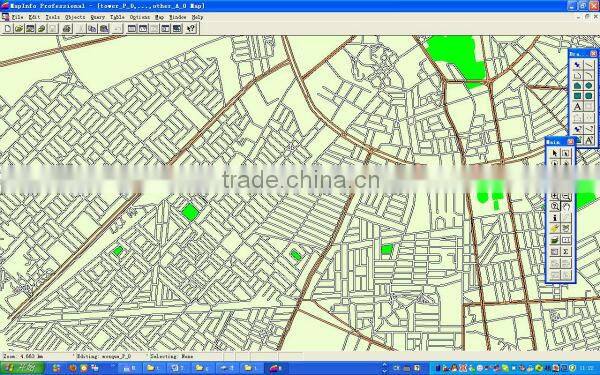Select the Line tool in Drawing palette
The height and width of the screenshot is (375, 600).
[589, 65]
